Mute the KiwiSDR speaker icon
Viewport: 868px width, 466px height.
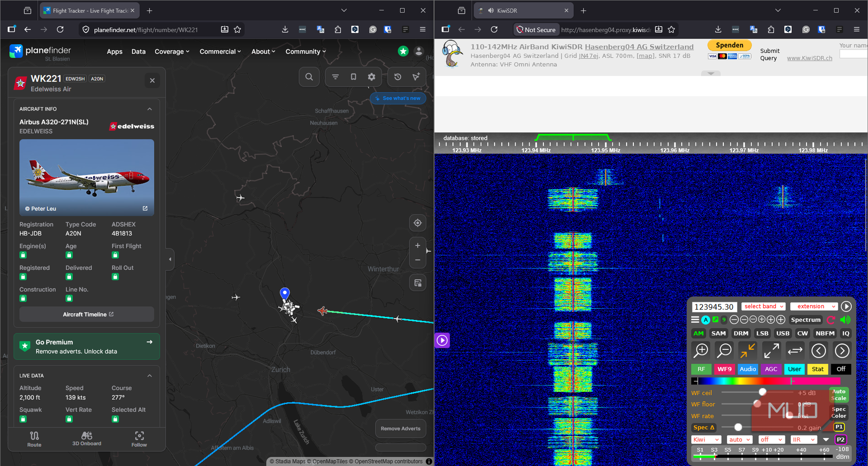tap(845, 320)
